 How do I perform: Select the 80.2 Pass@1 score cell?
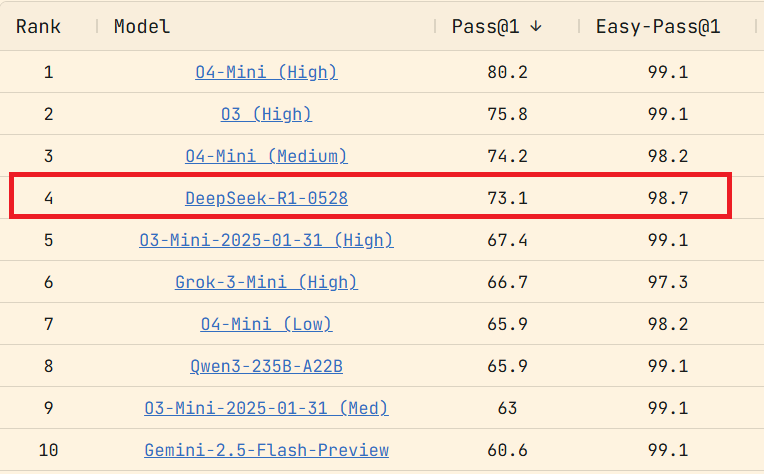coord(507,72)
